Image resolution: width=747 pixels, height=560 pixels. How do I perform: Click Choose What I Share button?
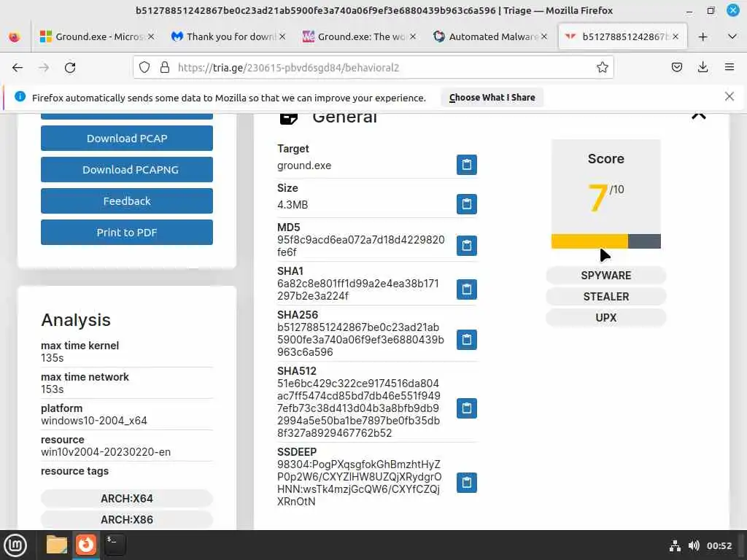pos(492,98)
